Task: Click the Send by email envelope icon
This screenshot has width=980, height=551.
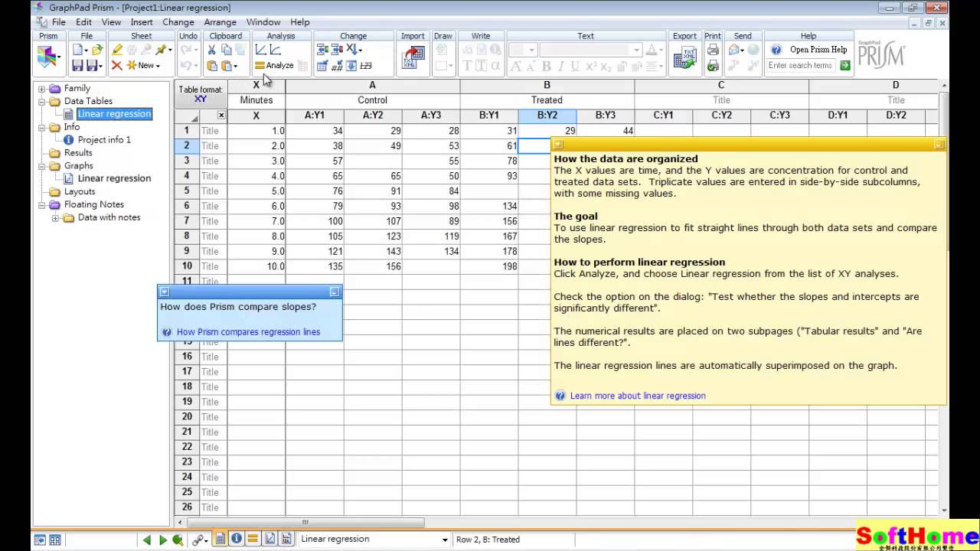Action: [x=735, y=50]
